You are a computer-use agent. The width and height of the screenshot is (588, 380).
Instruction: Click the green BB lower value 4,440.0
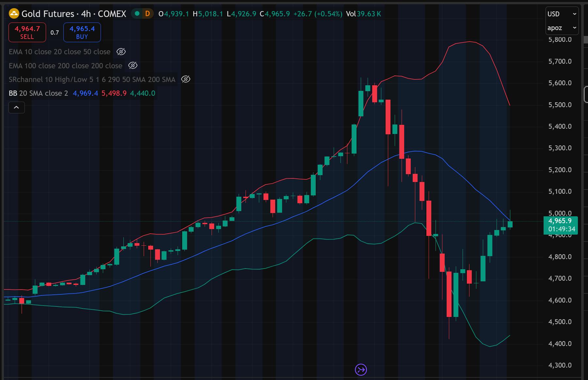pyautogui.click(x=142, y=93)
